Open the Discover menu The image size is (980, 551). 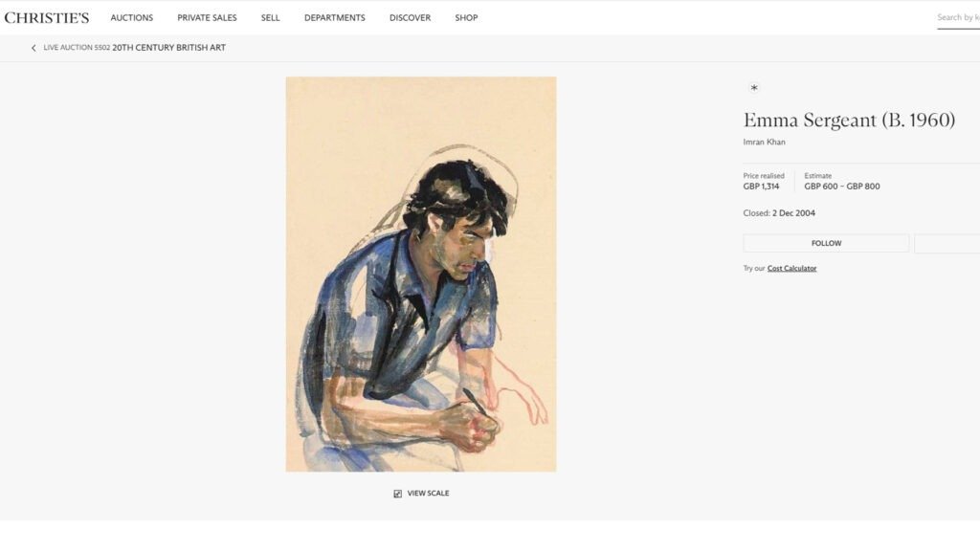click(410, 18)
